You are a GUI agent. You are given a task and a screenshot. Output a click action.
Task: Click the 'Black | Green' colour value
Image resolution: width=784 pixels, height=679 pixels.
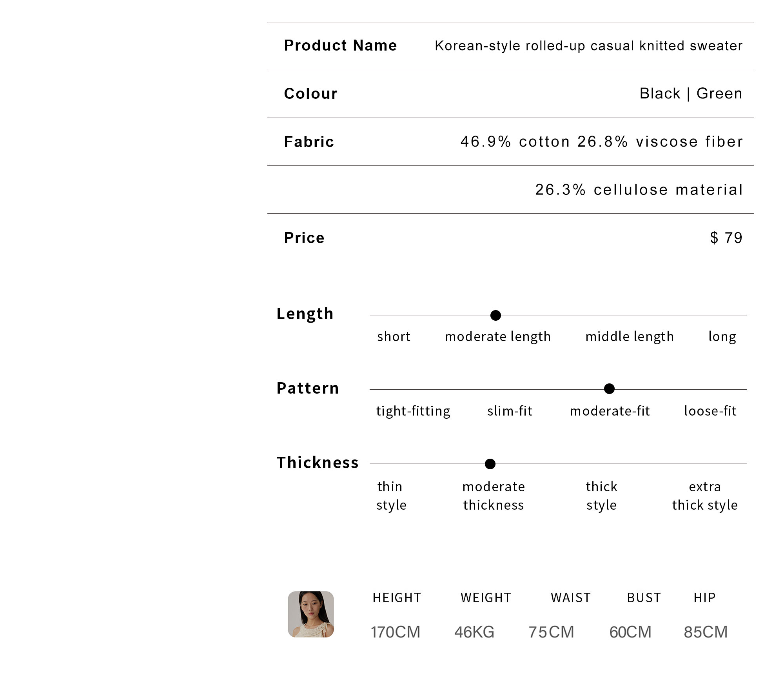(691, 94)
